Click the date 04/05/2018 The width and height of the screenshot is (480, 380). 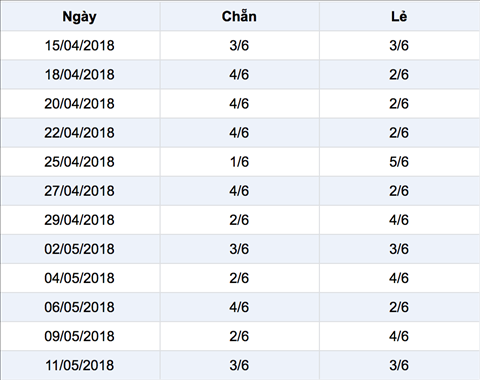pos(79,278)
